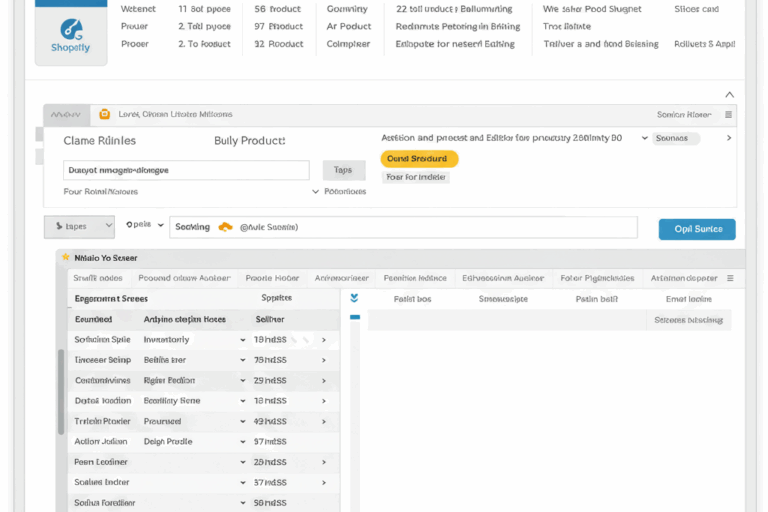
Task: Click the orange cloud icon in search bar
Action: (225, 227)
